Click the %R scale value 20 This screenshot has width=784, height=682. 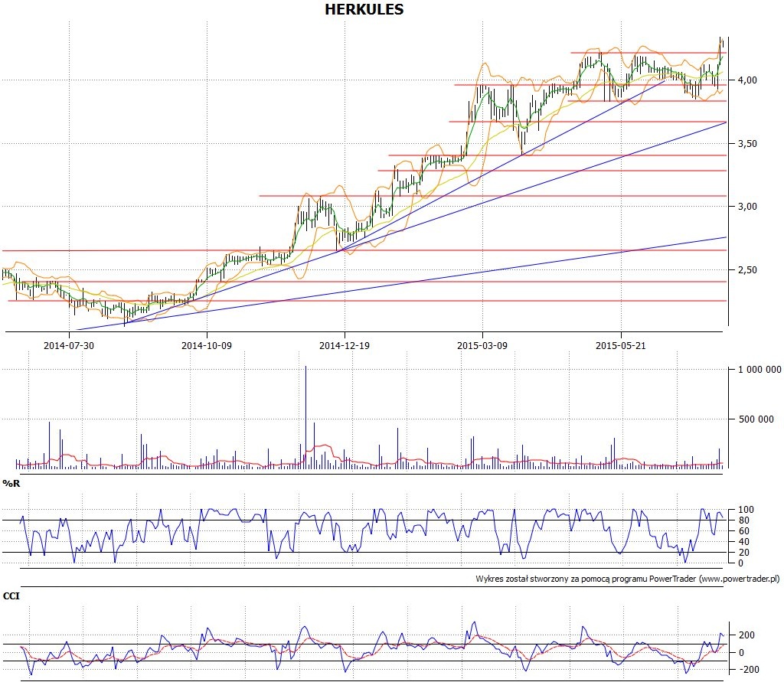click(744, 553)
